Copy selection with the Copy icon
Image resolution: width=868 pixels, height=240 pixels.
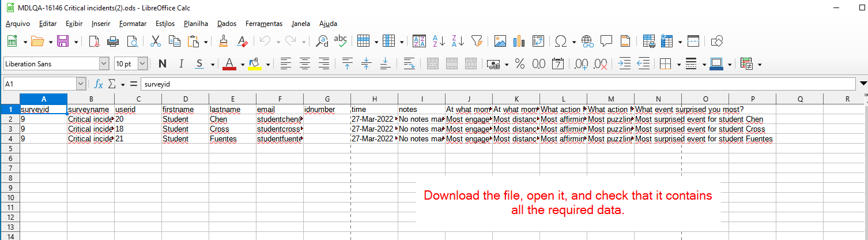point(174,41)
